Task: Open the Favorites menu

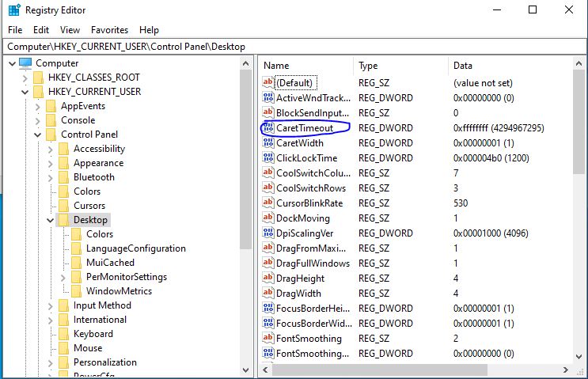Action: (109, 30)
